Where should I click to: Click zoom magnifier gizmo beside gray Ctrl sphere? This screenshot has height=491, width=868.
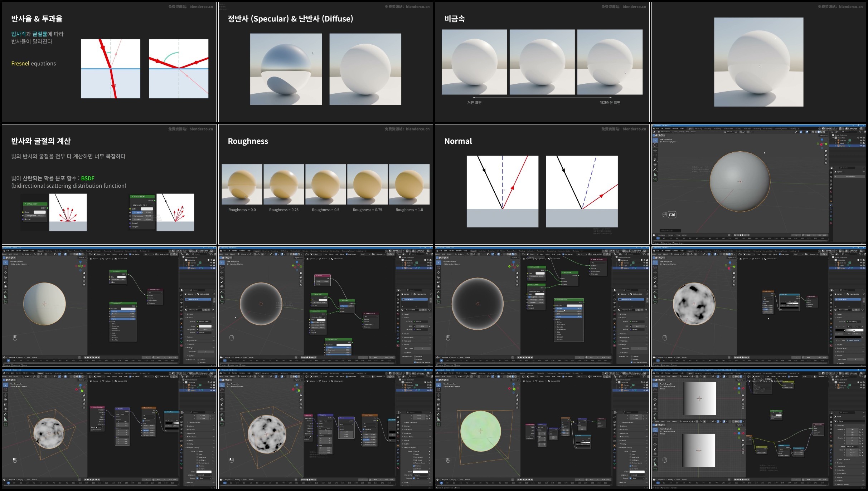coord(826,151)
